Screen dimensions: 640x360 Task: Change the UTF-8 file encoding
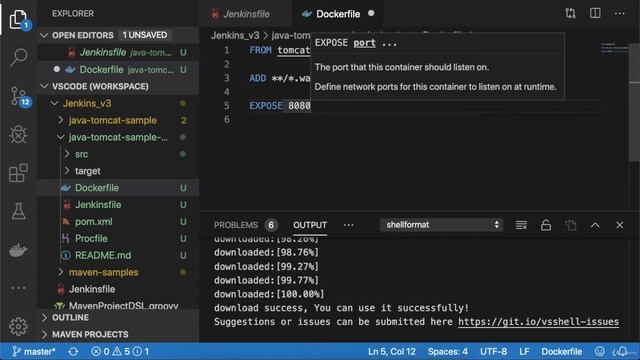[x=493, y=351]
